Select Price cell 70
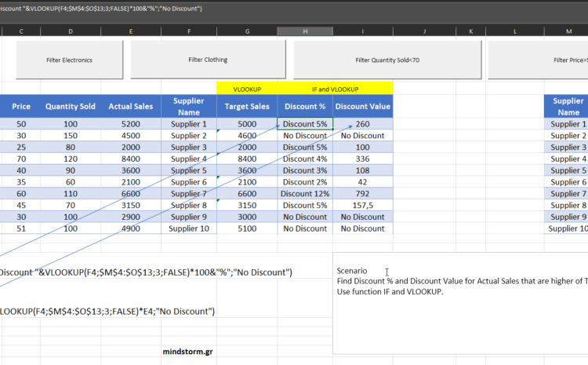Viewport: 588px width, 365px height. click(x=21, y=159)
